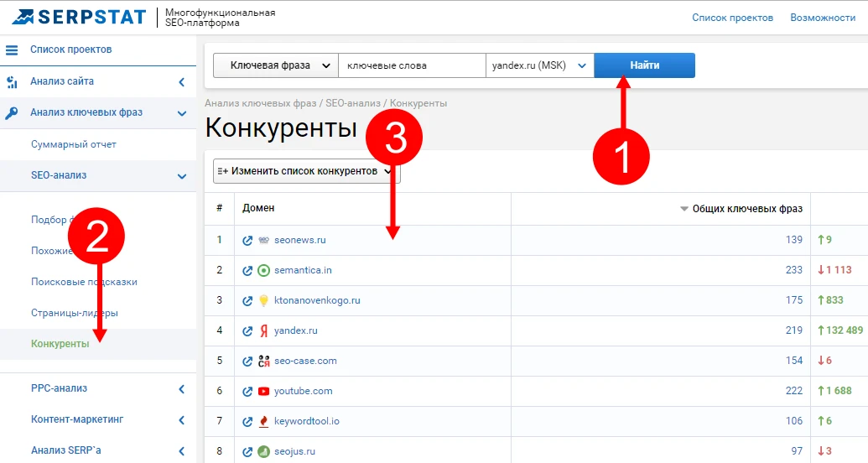This screenshot has height=463, width=868.
Task: Click the Анализ сайта sidebar icon
Action: tap(12, 82)
